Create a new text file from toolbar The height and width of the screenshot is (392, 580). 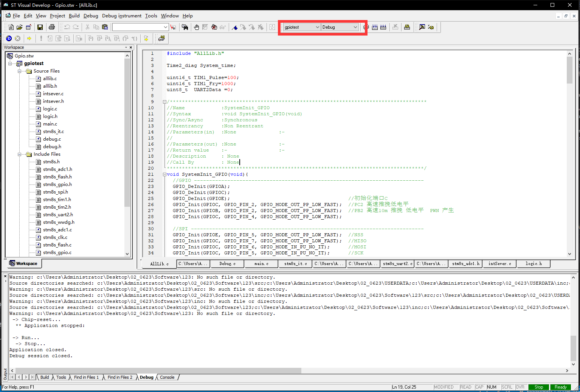11,27
